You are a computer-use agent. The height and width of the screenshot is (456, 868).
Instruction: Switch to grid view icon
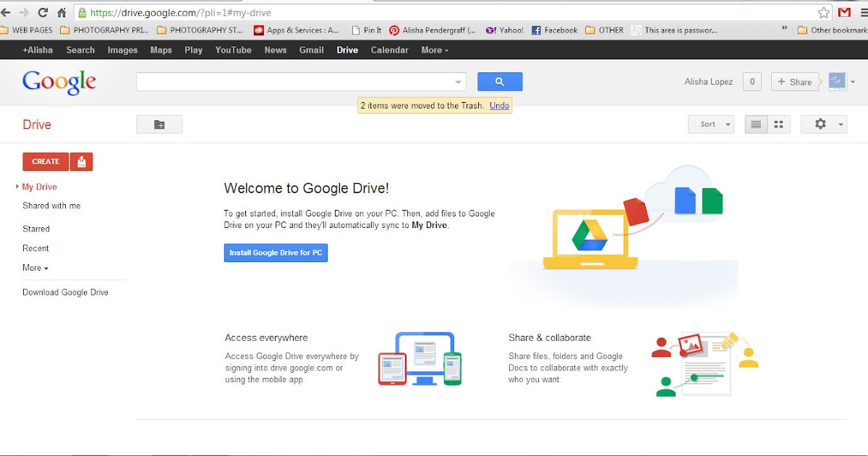click(x=779, y=124)
